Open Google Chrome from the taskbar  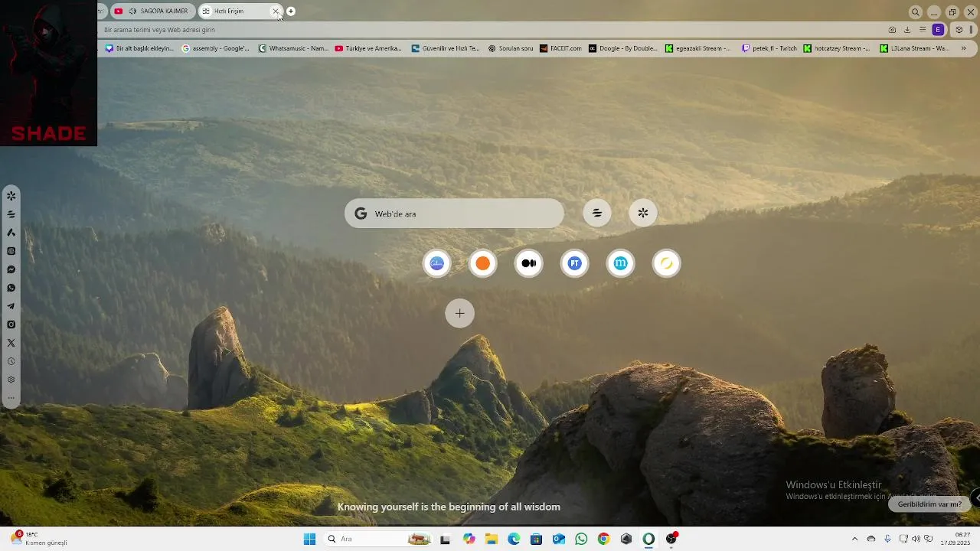604,539
